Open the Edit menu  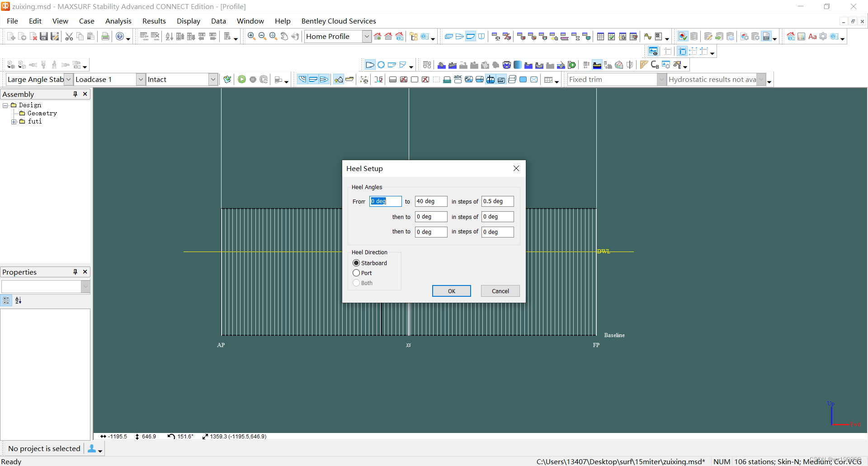click(x=35, y=21)
